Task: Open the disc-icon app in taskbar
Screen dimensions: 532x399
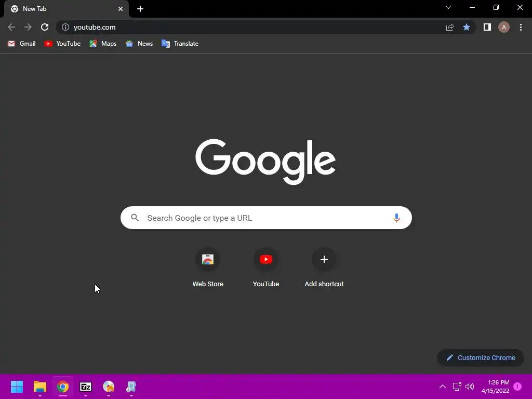Action: click(109, 387)
